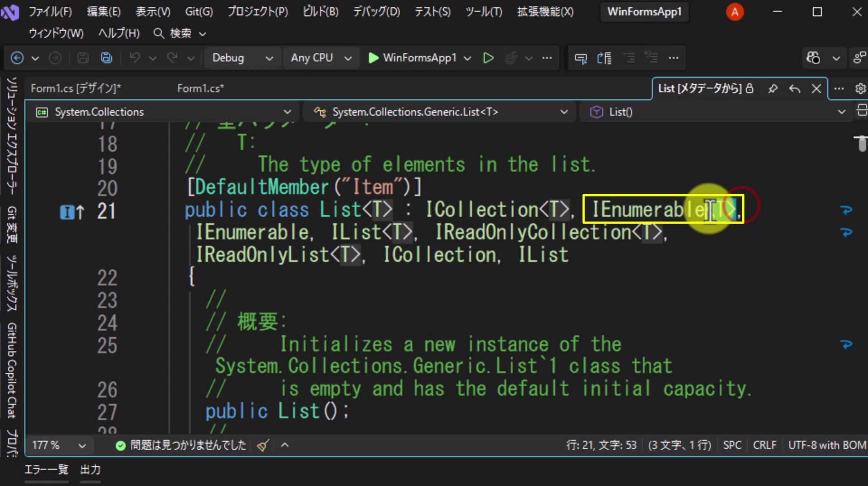Click the Save All icon
The width and height of the screenshot is (868, 486).
[x=107, y=58]
